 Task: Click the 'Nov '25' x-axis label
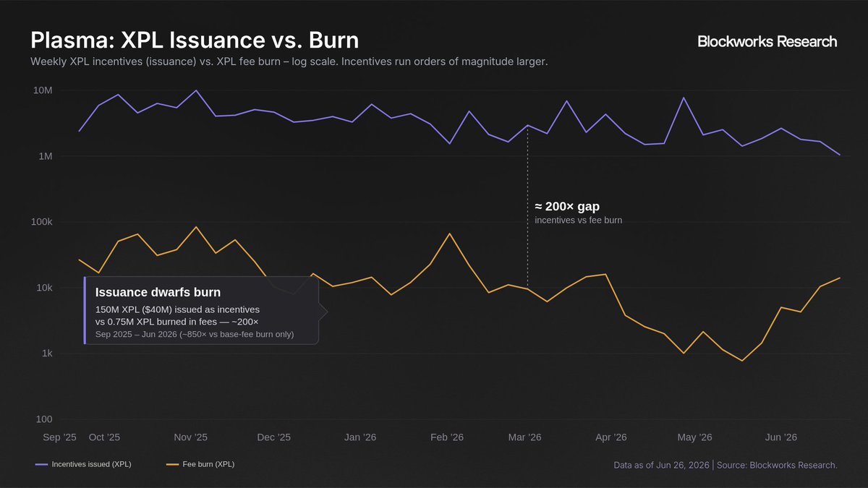tap(191, 437)
